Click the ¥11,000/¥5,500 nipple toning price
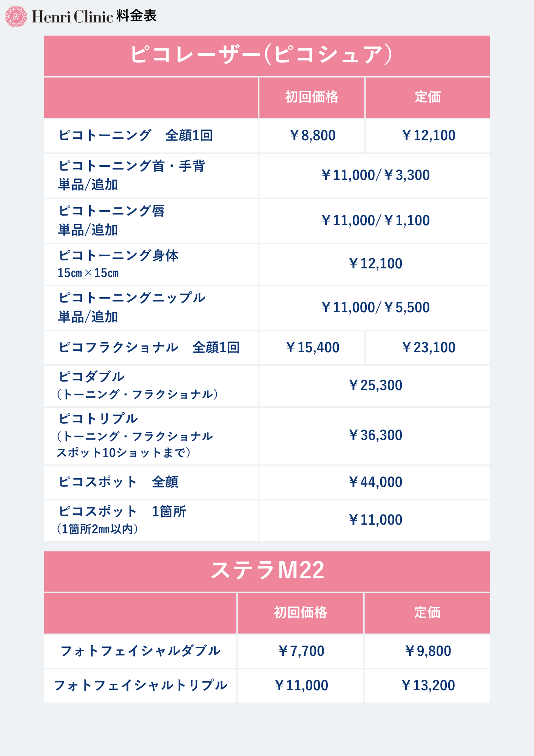 pyautogui.click(x=375, y=308)
